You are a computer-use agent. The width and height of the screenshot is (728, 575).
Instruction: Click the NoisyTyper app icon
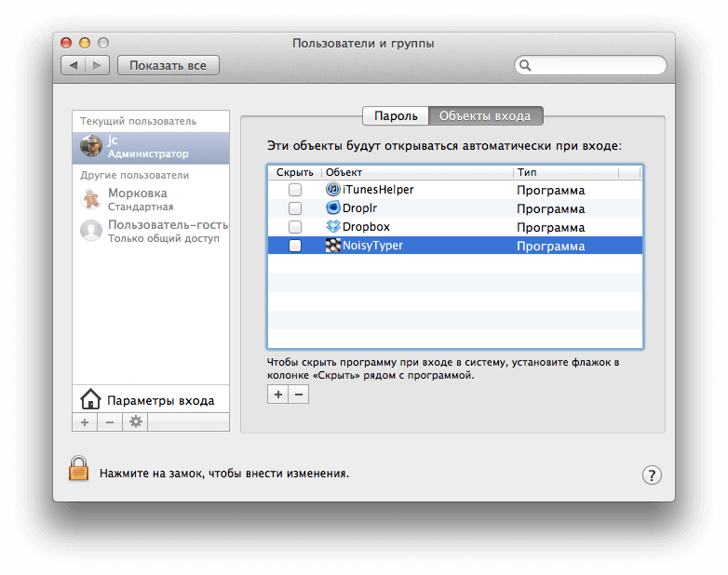pyautogui.click(x=333, y=245)
